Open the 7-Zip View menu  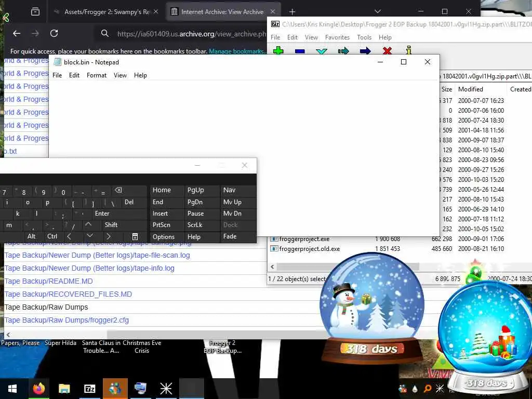(311, 37)
